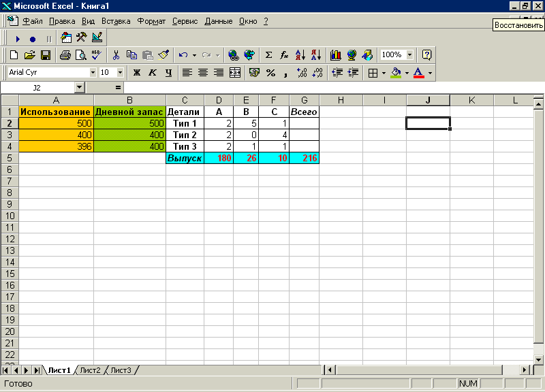The image size is (545, 392).
Task: Copy selection with the Copy icon
Action: tap(131, 55)
